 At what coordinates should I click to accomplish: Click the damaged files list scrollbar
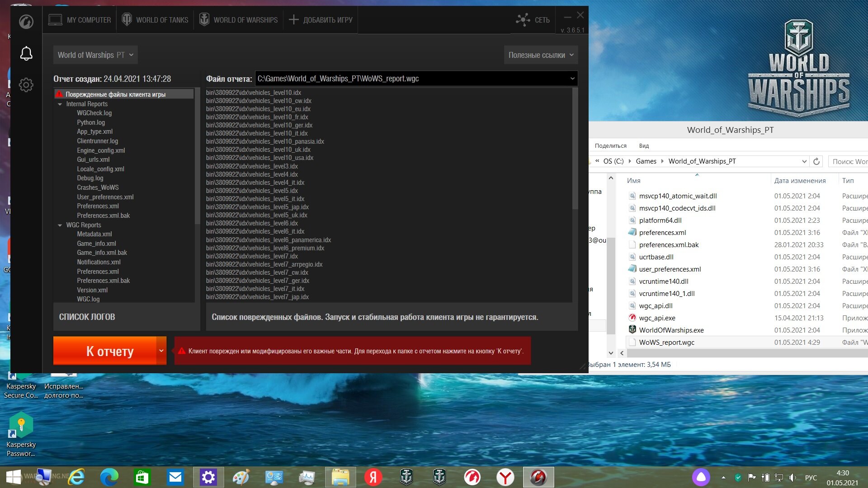[575, 149]
